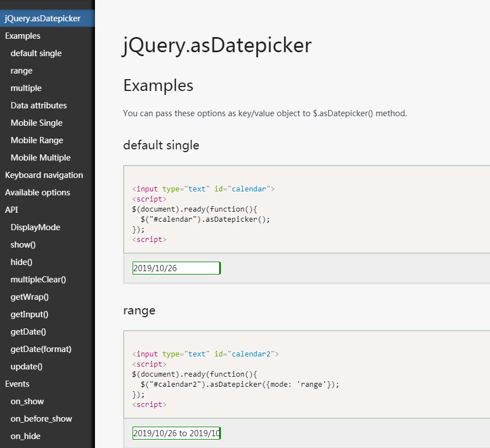Focus the default single date input field

coord(176,268)
